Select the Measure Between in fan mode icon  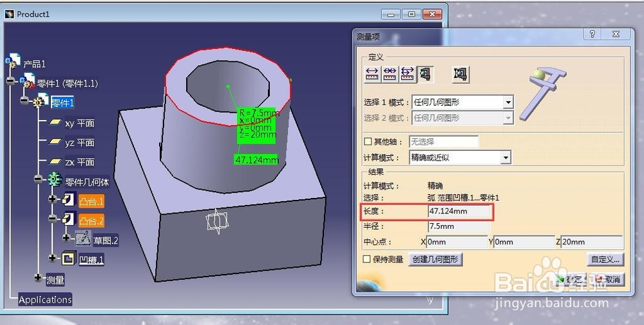pyautogui.click(x=407, y=74)
